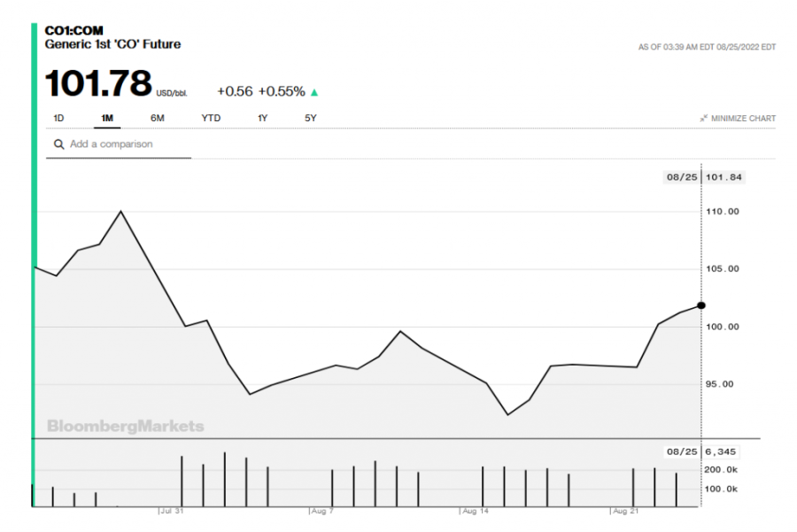Click the BloombergMarkets watermark
Image resolution: width=797 pixels, height=532 pixels.
point(125,427)
